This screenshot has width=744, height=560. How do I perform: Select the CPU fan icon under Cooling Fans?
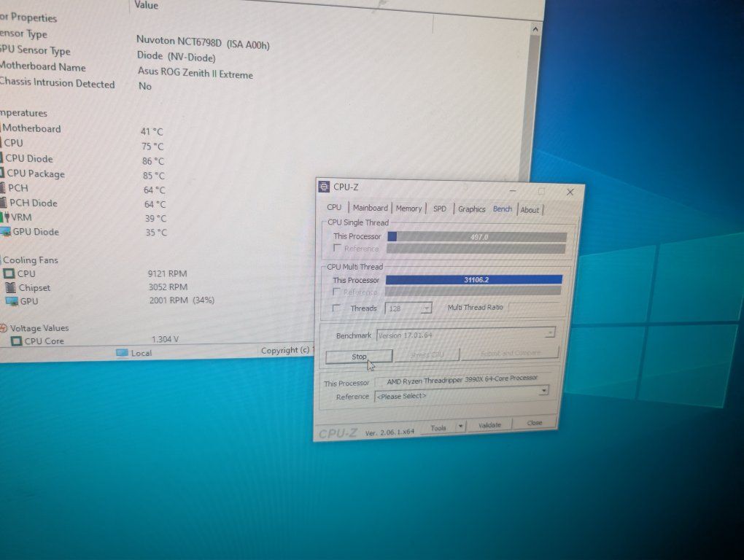9,273
